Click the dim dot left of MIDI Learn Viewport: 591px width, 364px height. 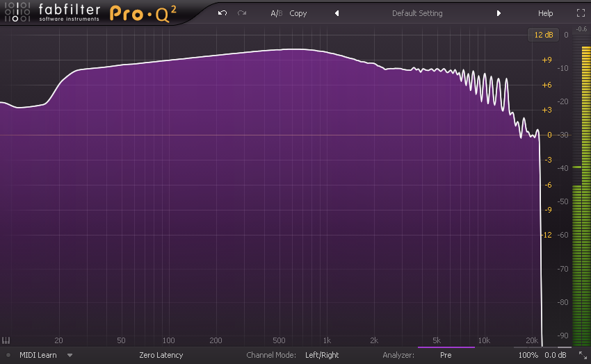[x=8, y=355]
